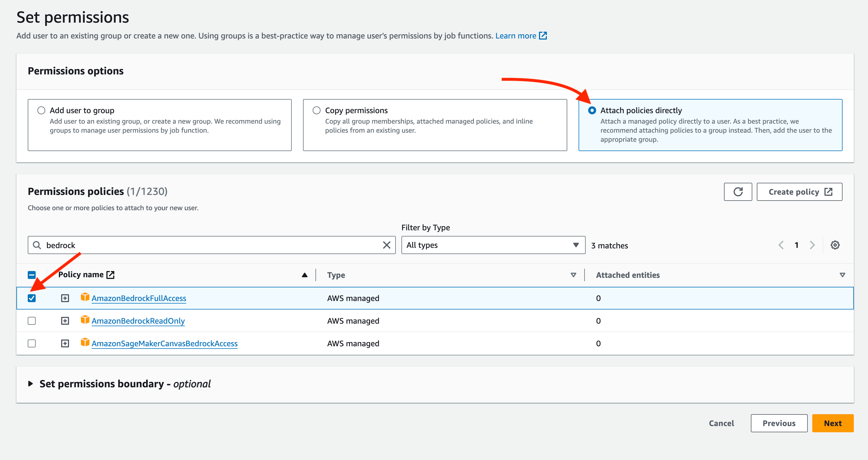This screenshot has width=868, height=460.
Task: Uncheck AmazonBedrockFullAccess policy checkbox
Action: [x=32, y=298]
